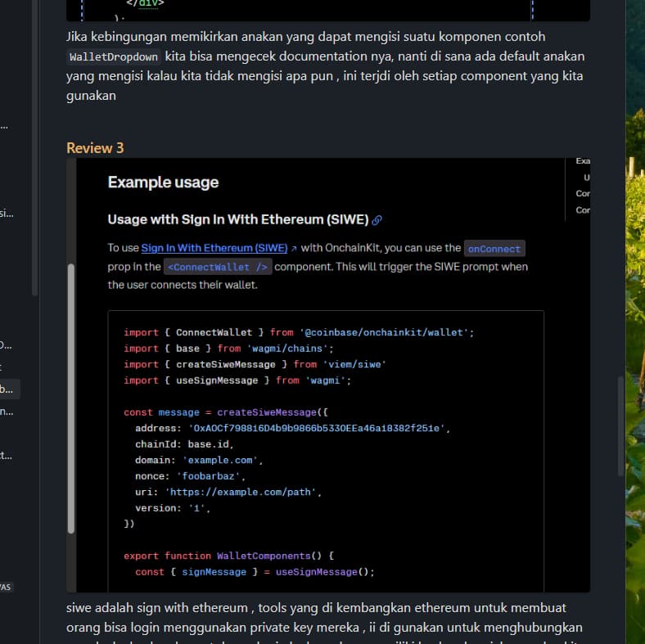Click the Review 3 documentation screenshot
This screenshot has height=644, width=645.
pyautogui.click(x=328, y=375)
